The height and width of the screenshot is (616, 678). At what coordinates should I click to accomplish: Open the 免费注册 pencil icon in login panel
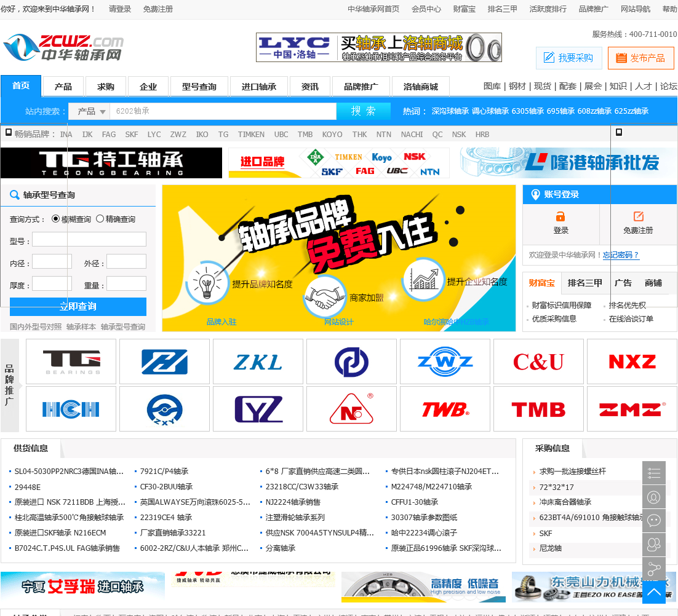point(638,216)
